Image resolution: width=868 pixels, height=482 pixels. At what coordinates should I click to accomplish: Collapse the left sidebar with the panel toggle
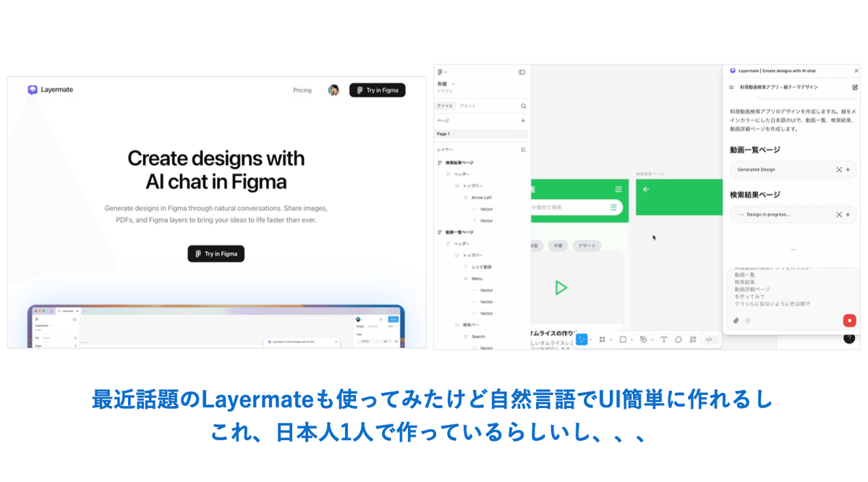point(522,72)
